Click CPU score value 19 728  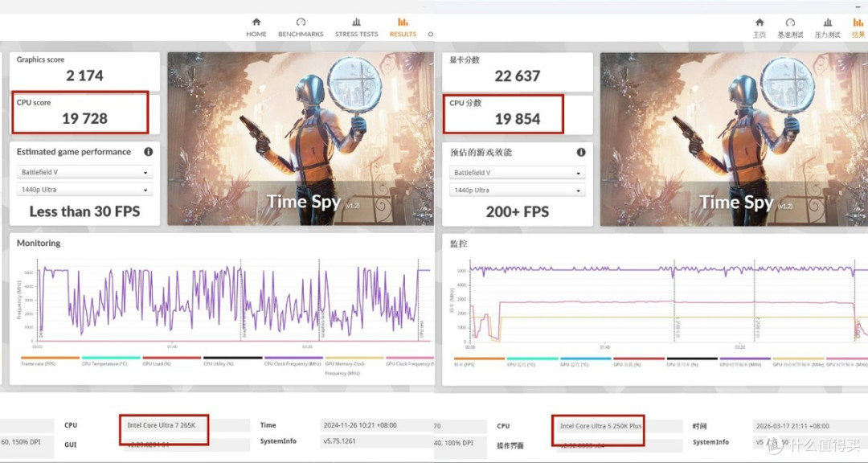(84, 118)
